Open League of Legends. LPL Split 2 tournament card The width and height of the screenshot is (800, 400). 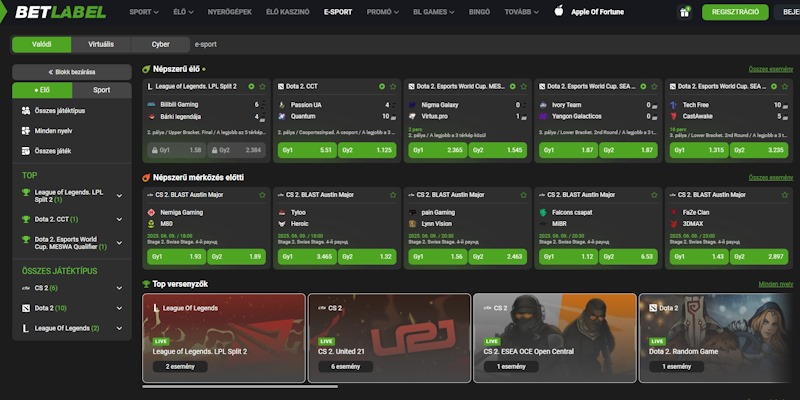coord(224,338)
